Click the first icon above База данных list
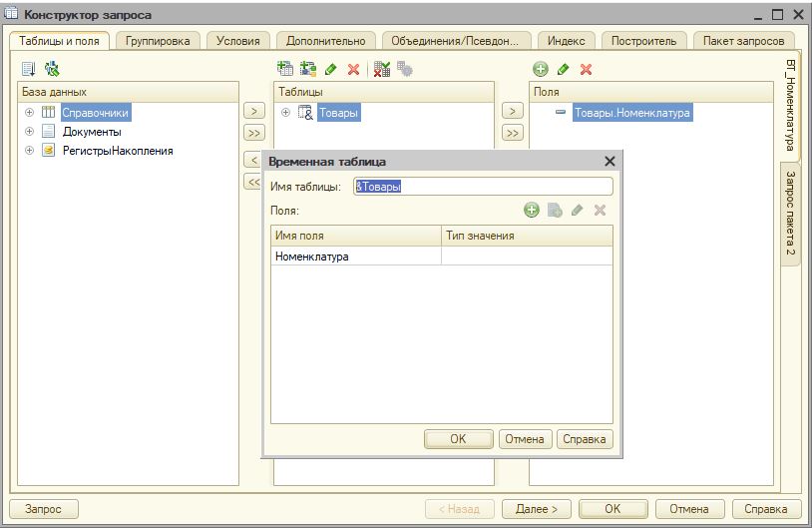 point(29,69)
